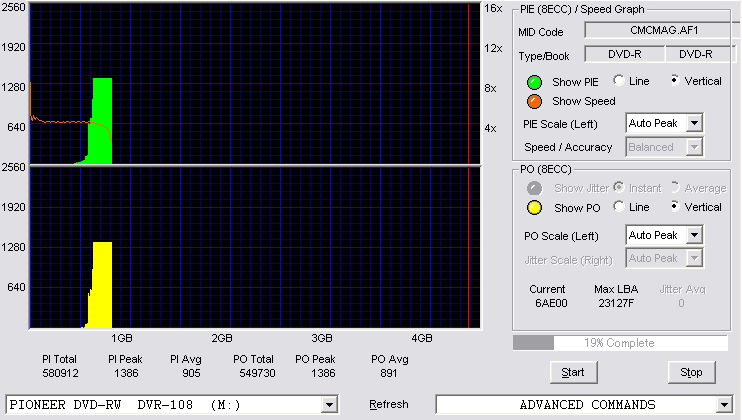Toggle the orange Show Speed indicator
This screenshot has height=420, width=742.
pos(534,101)
